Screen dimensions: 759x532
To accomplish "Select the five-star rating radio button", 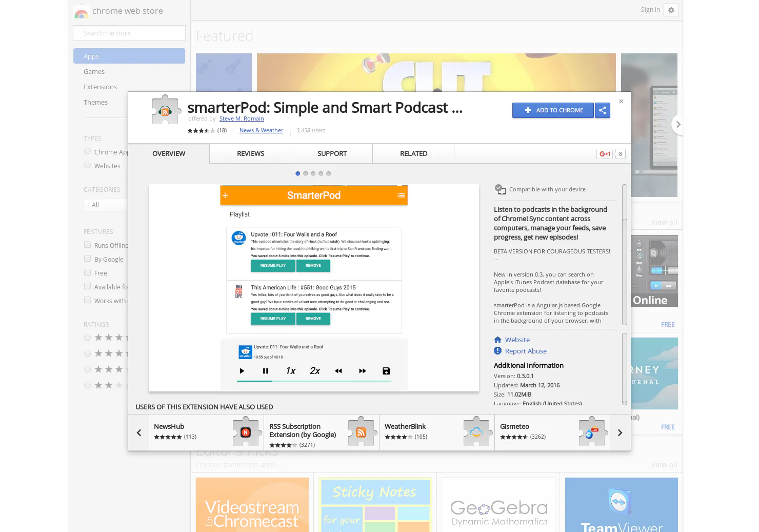I will coord(87,338).
